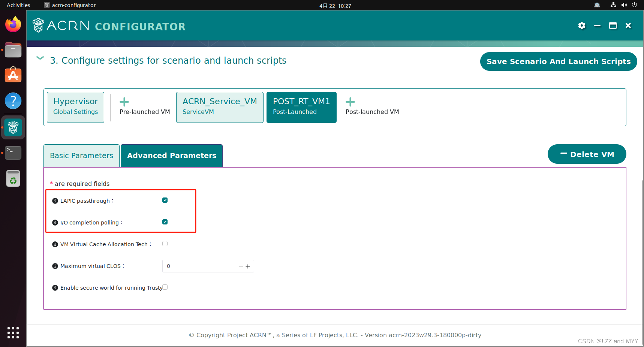Maximize the ACRN Configurator window

pos(613,25)
